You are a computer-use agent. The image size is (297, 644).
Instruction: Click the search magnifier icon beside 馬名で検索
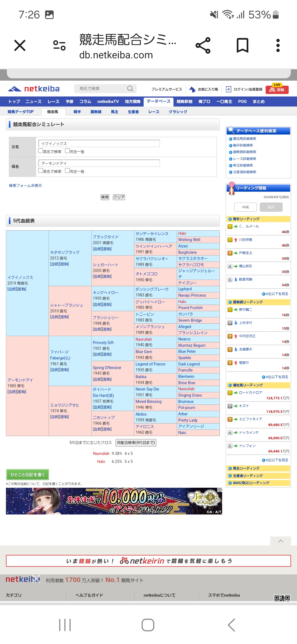point(130,89)
